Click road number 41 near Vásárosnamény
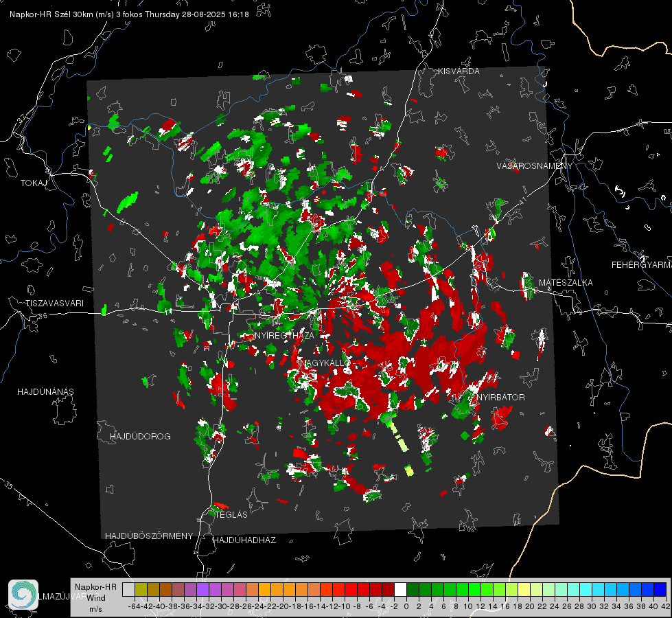 [522, 201]
